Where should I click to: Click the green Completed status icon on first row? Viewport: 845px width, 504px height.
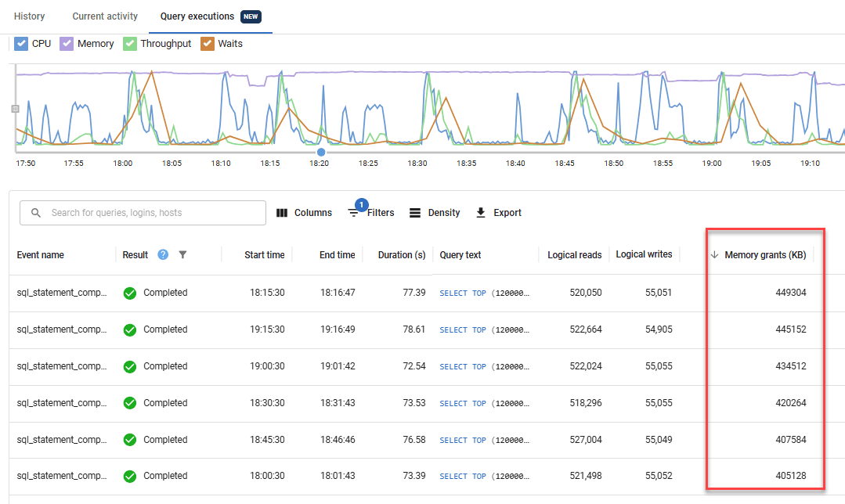tap(129, 293)
